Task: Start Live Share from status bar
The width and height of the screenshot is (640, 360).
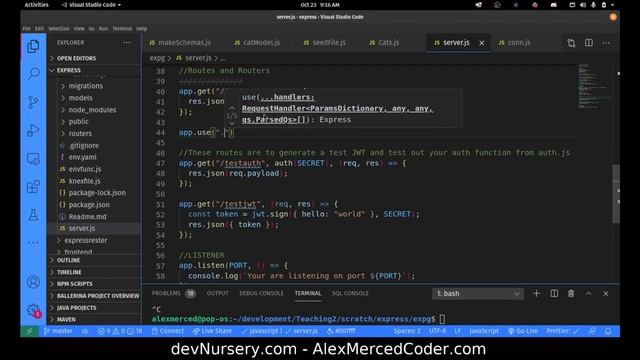Action: click(213, 331)
